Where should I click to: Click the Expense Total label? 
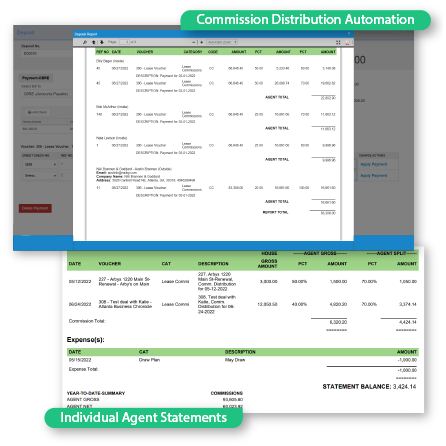click(83, 369)
